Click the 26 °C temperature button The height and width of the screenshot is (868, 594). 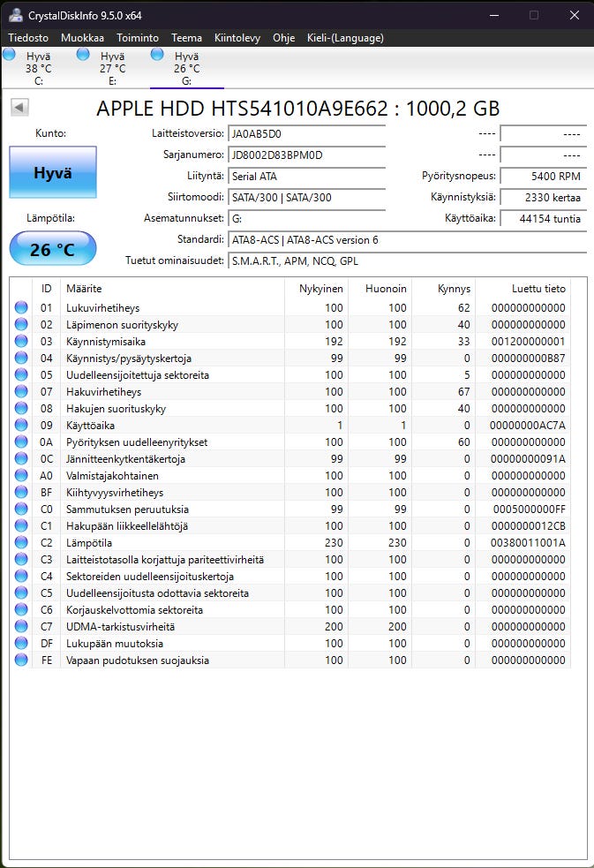[52, 250]
